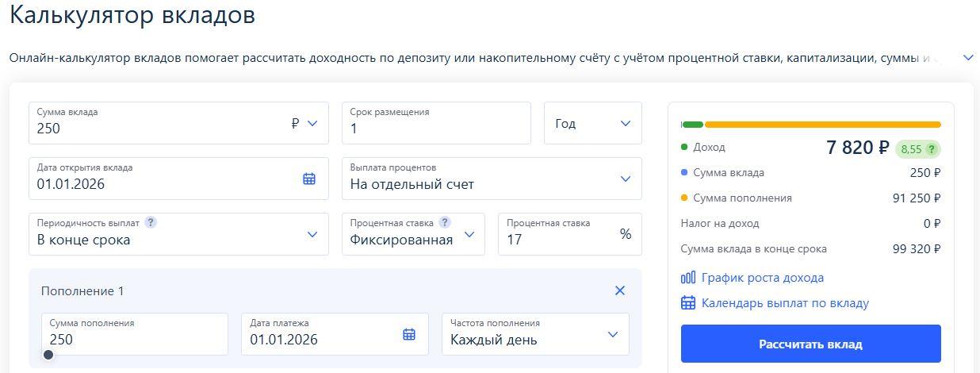
Task: Click help icon beside Процентная ставка label
Action: pyautogui.click(x=445, y=222)
